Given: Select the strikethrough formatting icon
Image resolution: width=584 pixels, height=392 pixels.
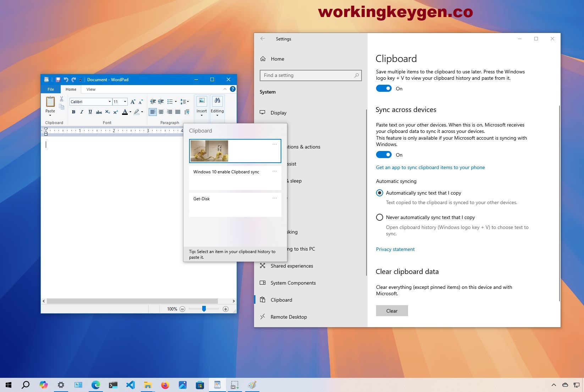Looking at the screenshot, I should [x=99, y=112].
